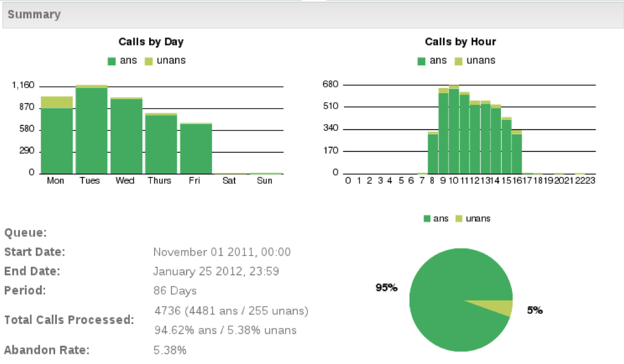
Task: Click the 94.62% ans / 5.38% unans text
Action: (x=225, y=330)
